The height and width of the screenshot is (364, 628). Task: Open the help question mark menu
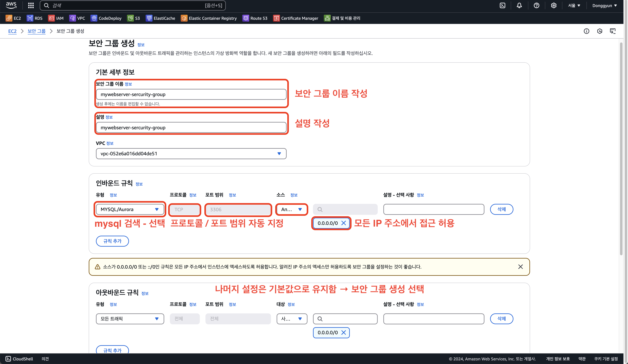[536, 5]
